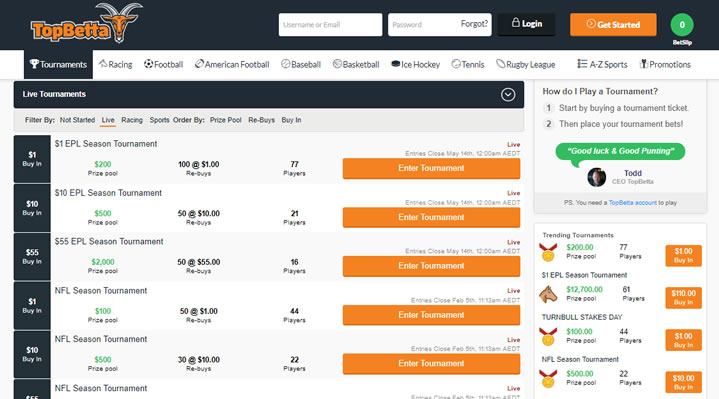719x399 pixels.
Task: Collapse the Live Tournaments panel chevron
Action: [508, 94]
